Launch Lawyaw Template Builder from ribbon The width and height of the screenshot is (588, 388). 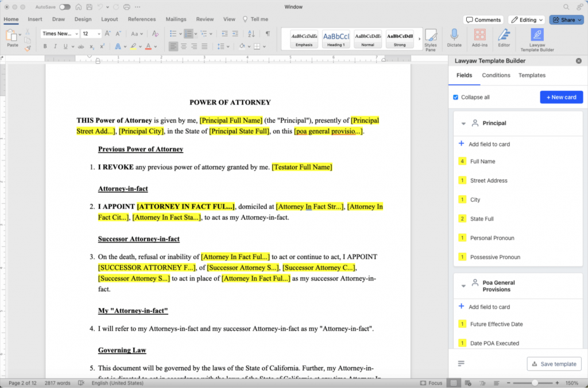click(x=537, y=40)
